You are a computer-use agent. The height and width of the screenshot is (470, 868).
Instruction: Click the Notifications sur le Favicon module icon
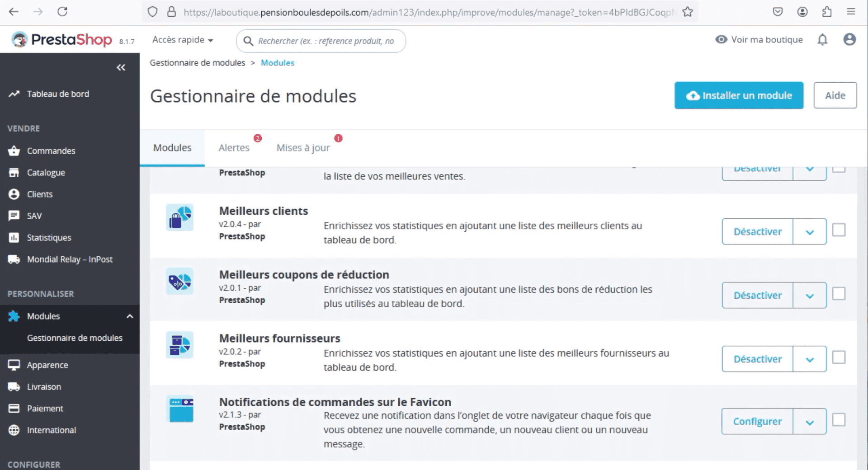pyautogui.click(x=181, y=409)
